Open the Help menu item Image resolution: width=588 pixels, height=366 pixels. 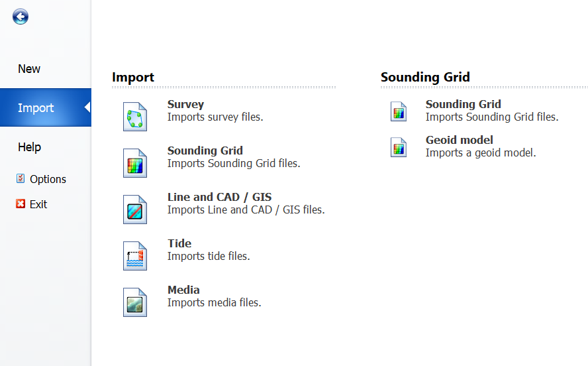(x=29, y=147)
